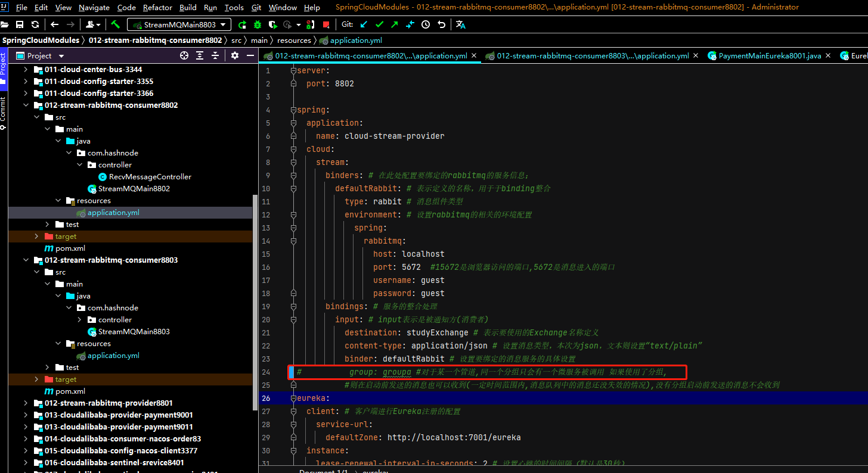The width and height of the screenshot is (868, 473).
Task: Run with coverage shield icon
Action: coord(273,24)
